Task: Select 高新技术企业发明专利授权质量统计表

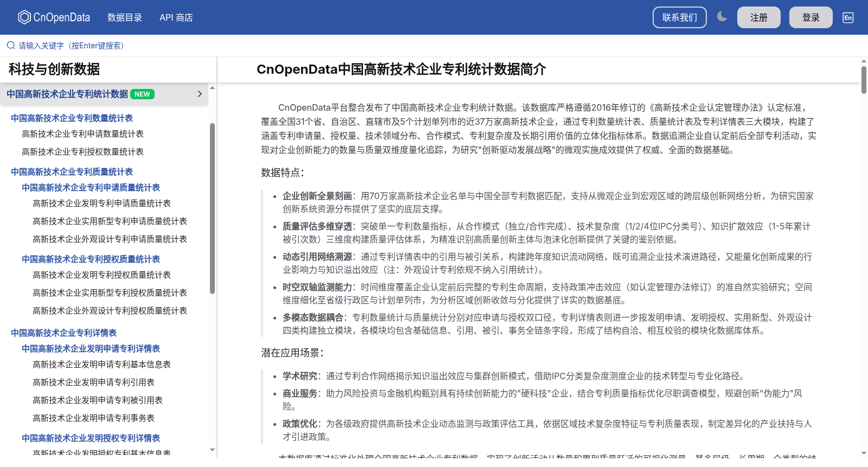Action: pos(101,275)
